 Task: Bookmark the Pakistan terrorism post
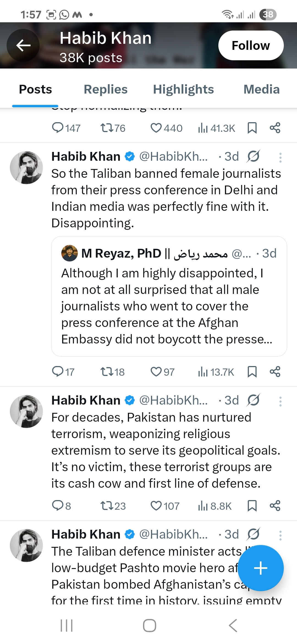(252, 506)
